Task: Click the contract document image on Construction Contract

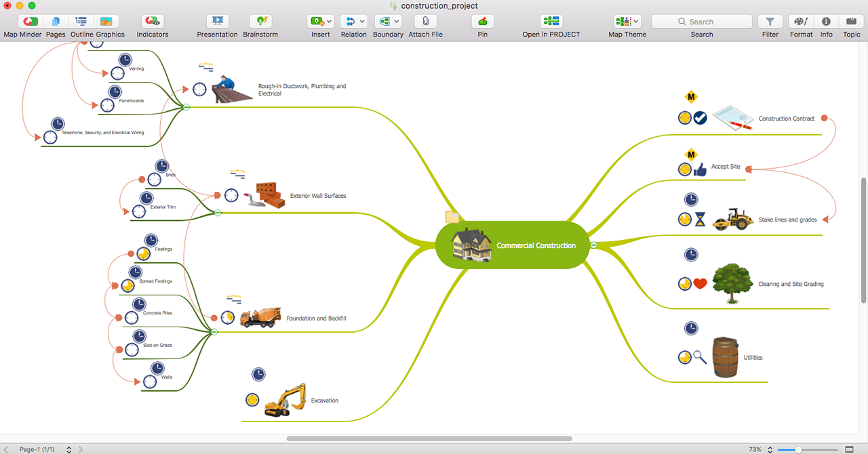Action: point(733,117)
